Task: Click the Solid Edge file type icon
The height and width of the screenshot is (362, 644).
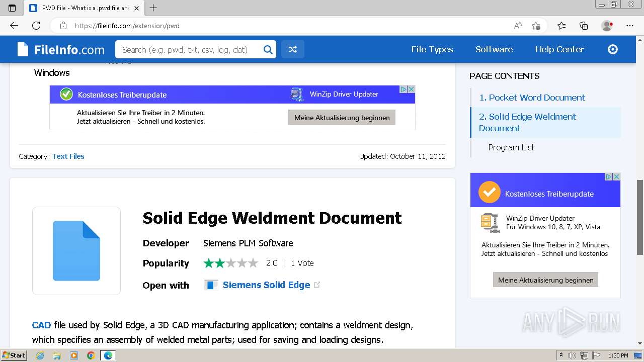Action: (x=76, y=251)
